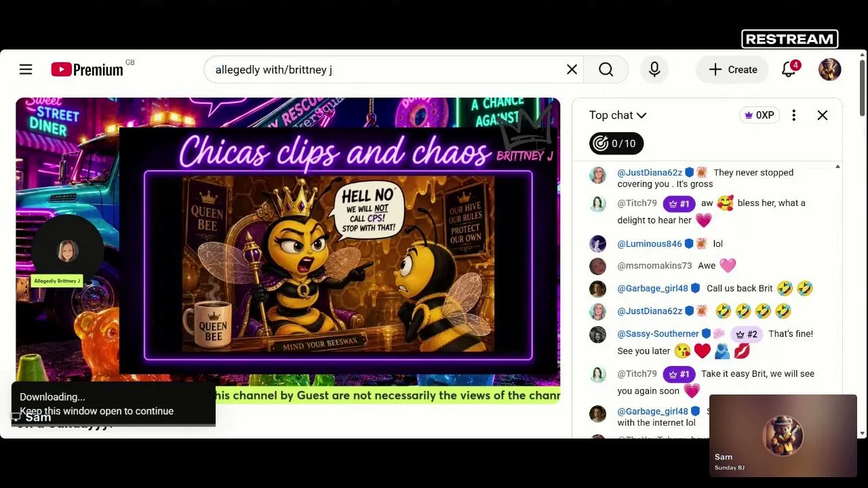868x488 pixels.
Task: Click 'Keep this window open to continue' notice
Action: (96, 411)
